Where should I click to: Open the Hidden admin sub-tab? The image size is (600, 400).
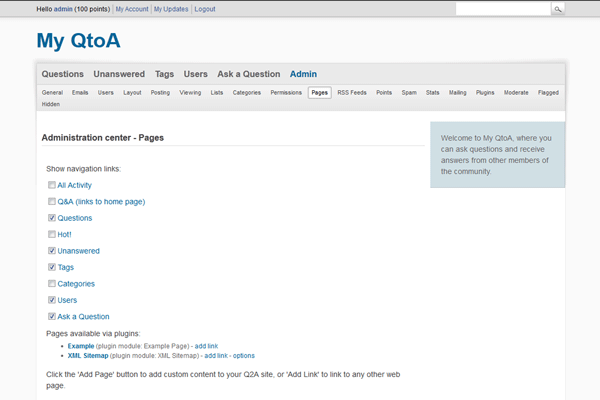click(51, 104)
